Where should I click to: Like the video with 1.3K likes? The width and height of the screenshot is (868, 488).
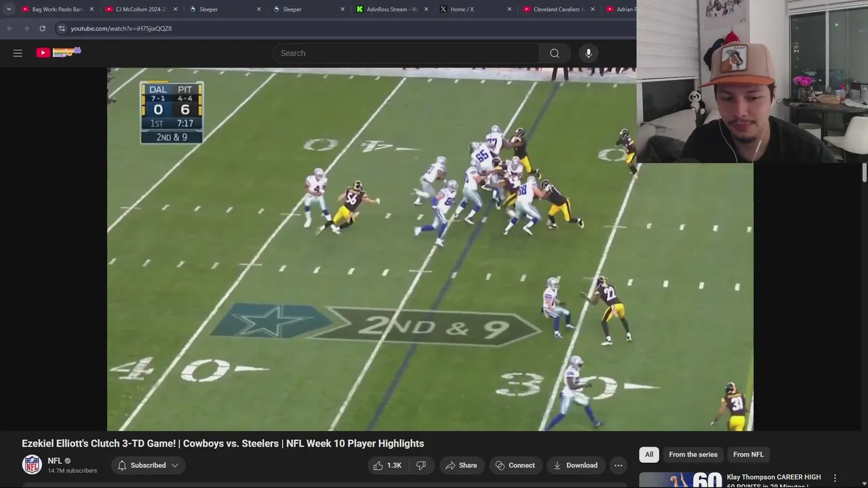(388, 466)
